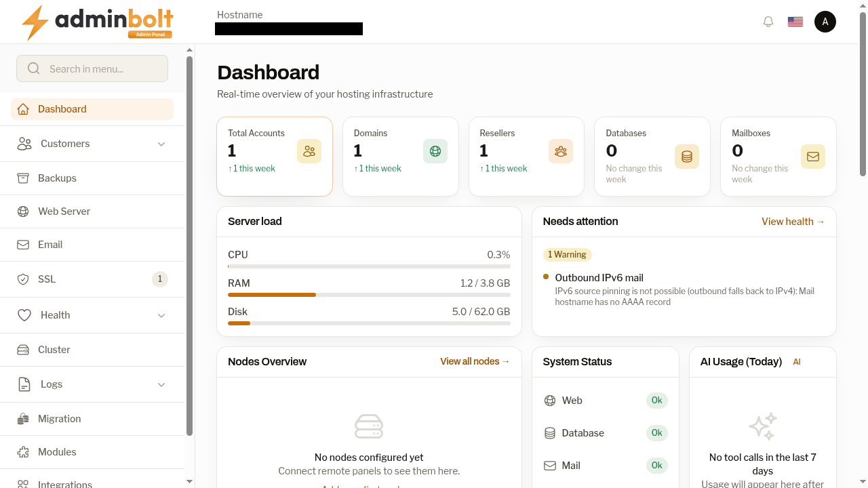The image size is (868, 488).
Task: Click the RAM usage progress bar
Action: click(x=369, y=295)
